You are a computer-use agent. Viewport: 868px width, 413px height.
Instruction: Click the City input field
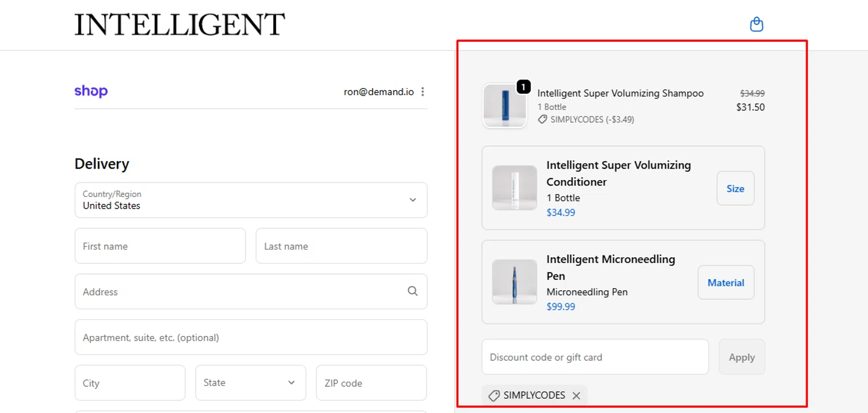click(x=130, y=383)
